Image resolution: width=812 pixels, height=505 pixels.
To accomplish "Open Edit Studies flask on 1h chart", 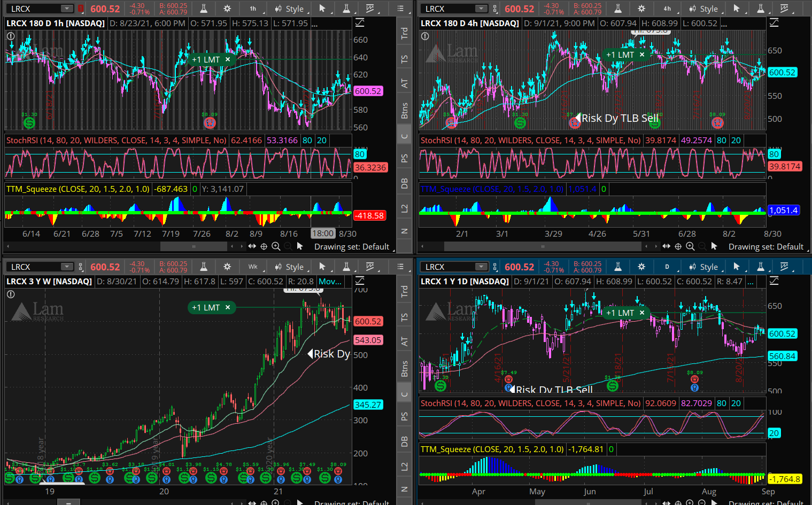I will (204, 9).
